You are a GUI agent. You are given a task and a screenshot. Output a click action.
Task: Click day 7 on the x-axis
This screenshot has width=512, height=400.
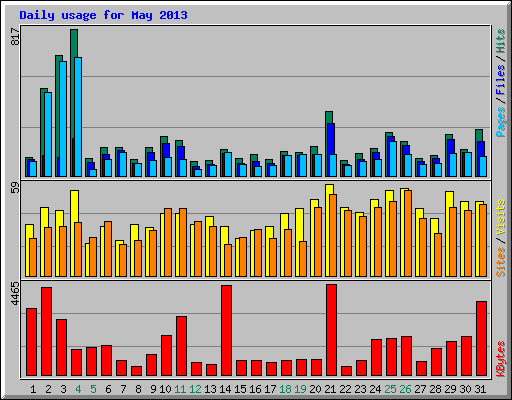coord(123,389)
